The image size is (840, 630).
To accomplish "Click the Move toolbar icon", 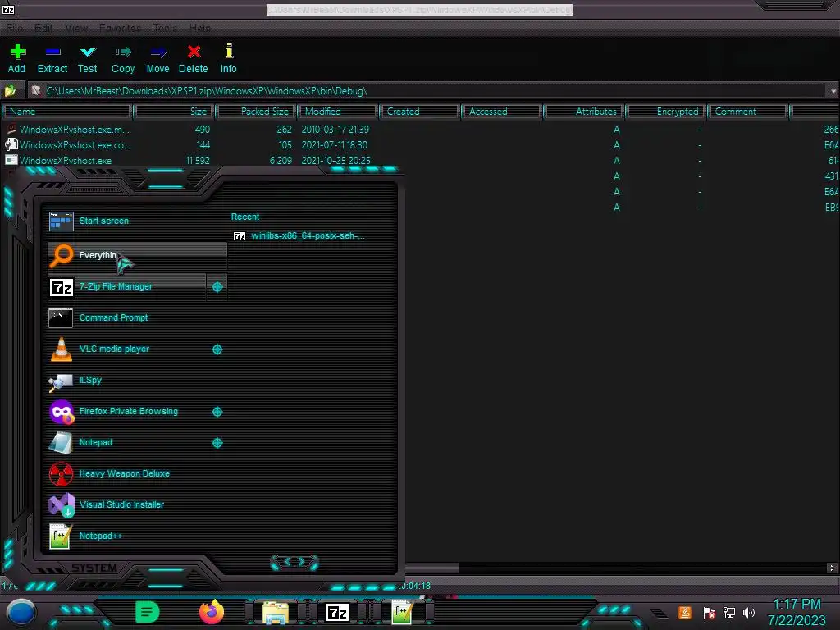I will pos(158,52).
